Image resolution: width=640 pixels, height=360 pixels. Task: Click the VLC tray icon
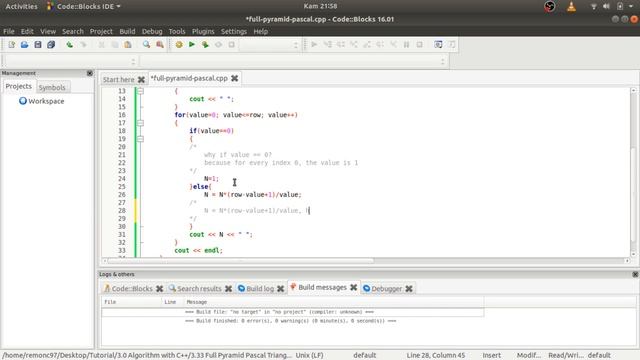(x=571, y=6)
